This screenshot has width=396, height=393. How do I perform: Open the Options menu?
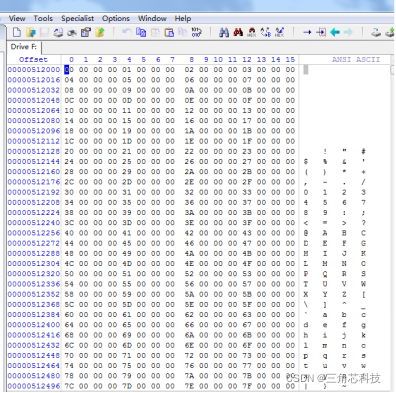[116, 19]
